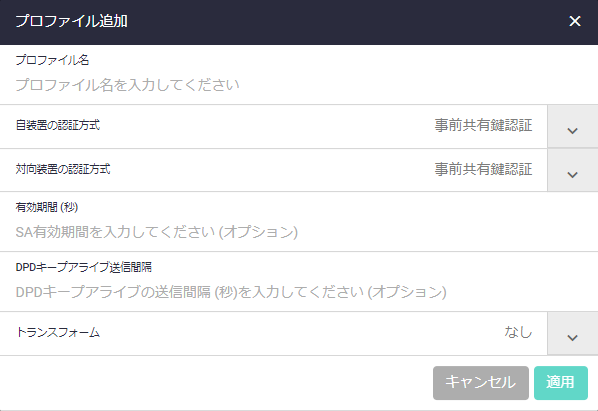
Task: Apply settings with the 適用 button
Action: point(561,383)
